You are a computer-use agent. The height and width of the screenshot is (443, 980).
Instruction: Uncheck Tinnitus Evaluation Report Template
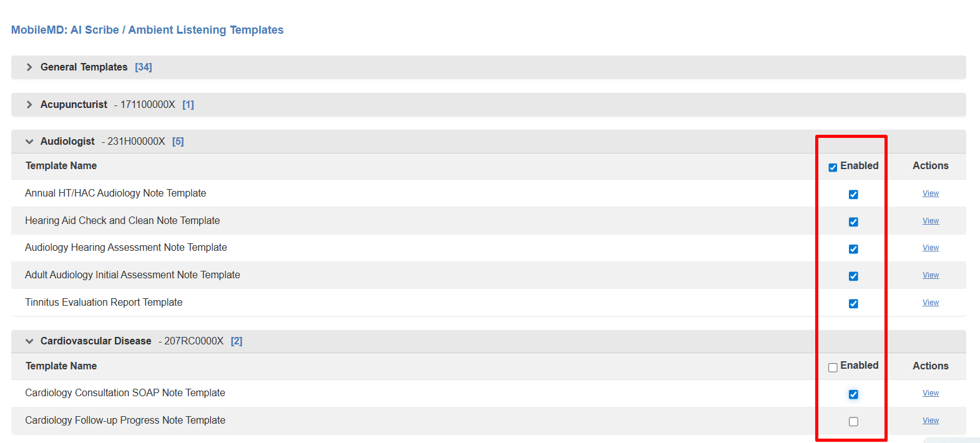coord(853,304)
